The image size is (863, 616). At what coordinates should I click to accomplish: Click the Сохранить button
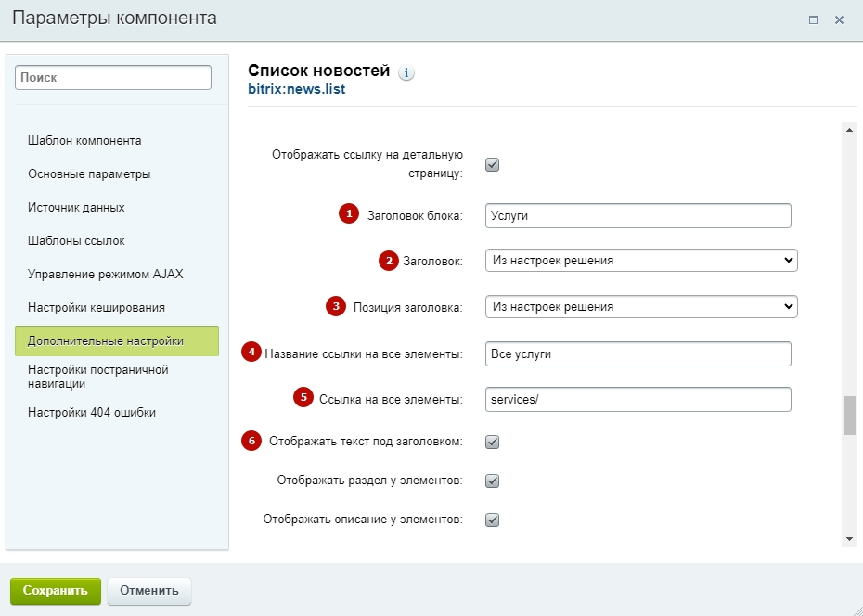pyautogui.click(x=56, y=591)
